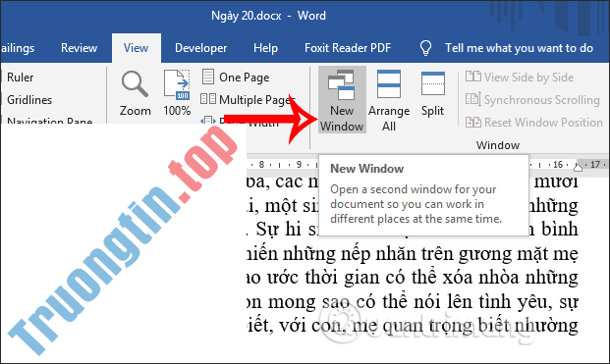Open the Foxit Reader PDF tab

(348, 48)
